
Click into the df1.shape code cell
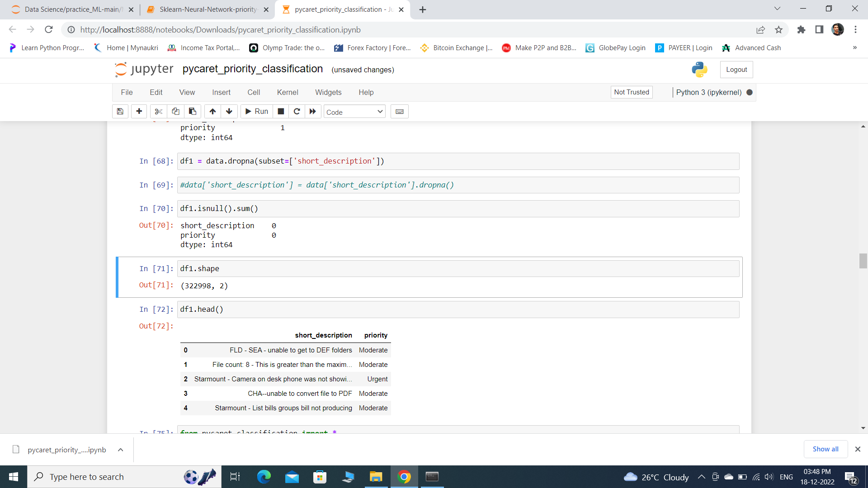458,269
